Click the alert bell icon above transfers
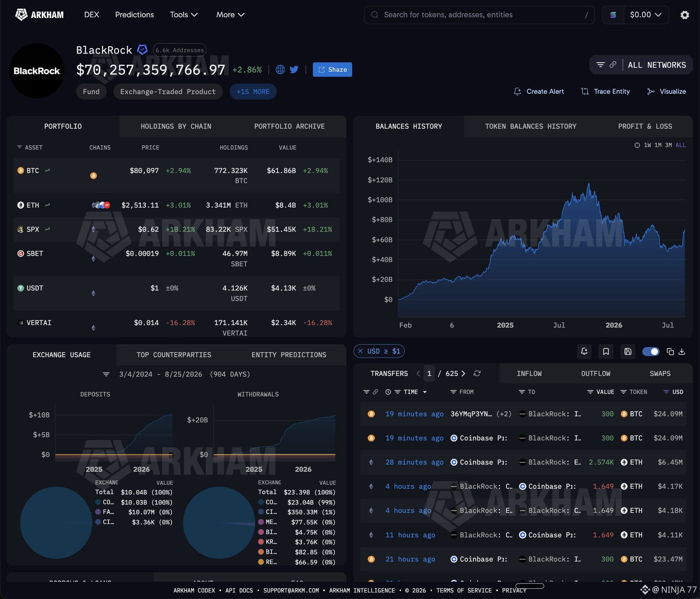The height and width of the screenshot is (599, 700). click(x=584, y=351)
